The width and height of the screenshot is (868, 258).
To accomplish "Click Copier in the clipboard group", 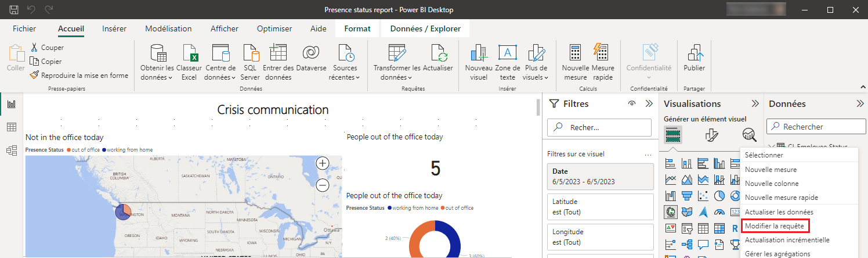I will (45, 62).
